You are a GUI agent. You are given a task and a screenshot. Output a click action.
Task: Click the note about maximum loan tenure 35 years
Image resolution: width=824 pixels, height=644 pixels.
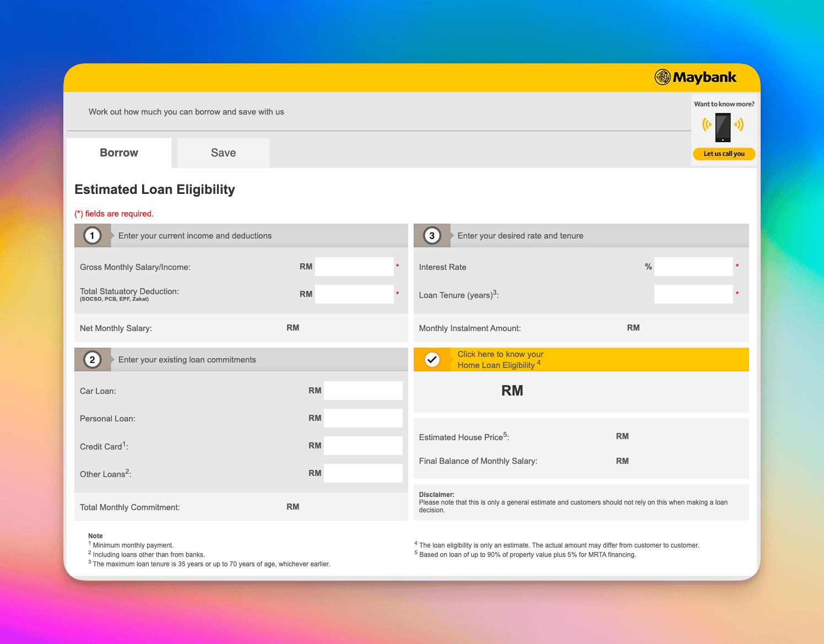209,564
